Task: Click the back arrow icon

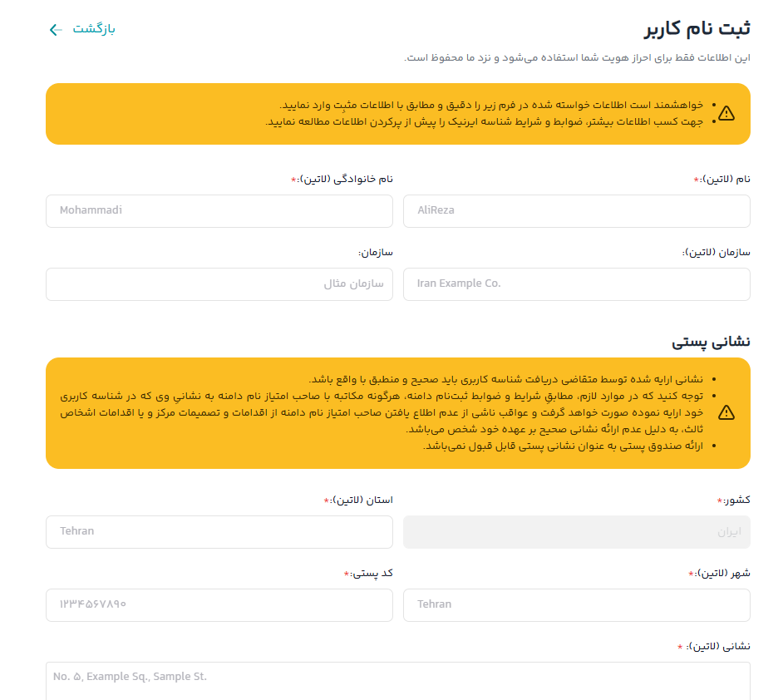Action: (56, 30)
